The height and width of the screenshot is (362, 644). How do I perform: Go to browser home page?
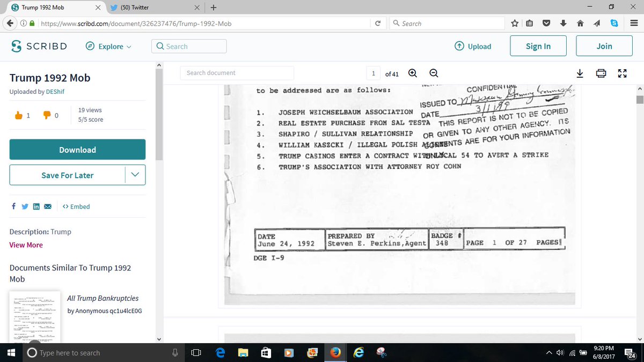tap(580, 24)
